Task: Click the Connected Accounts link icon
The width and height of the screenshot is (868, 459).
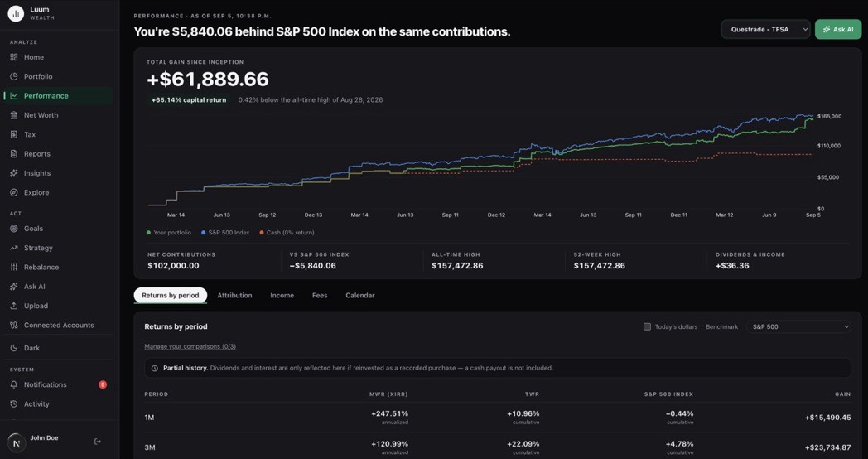Action: point(14,326)
